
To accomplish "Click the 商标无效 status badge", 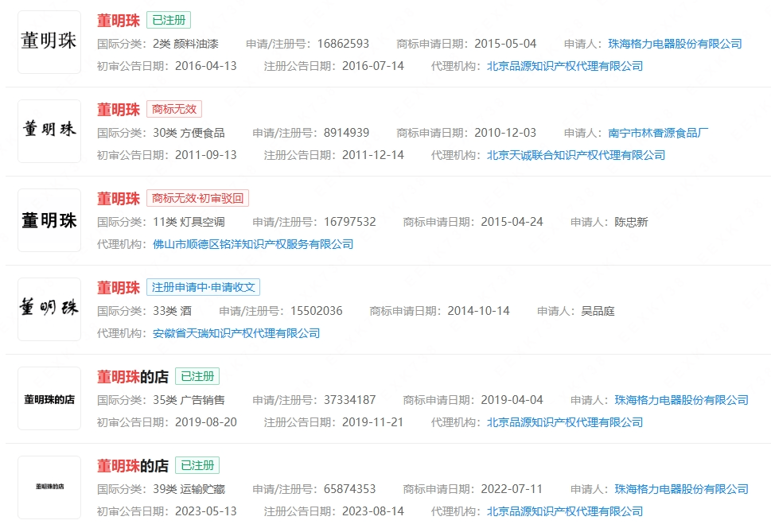I will pos(173,110).
